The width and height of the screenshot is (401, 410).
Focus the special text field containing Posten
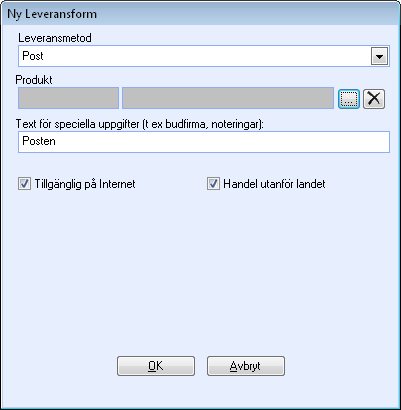pyautogui.click(x=204, y=142)
